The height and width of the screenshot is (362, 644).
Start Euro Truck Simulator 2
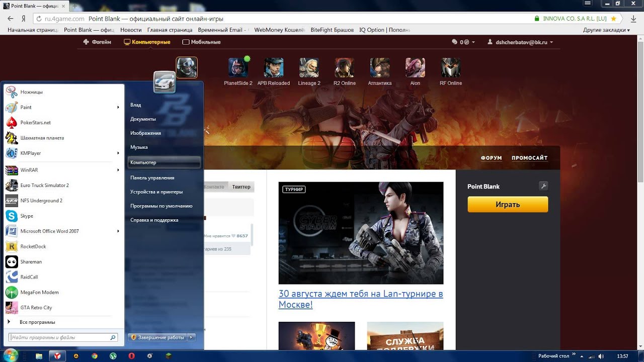64,186
